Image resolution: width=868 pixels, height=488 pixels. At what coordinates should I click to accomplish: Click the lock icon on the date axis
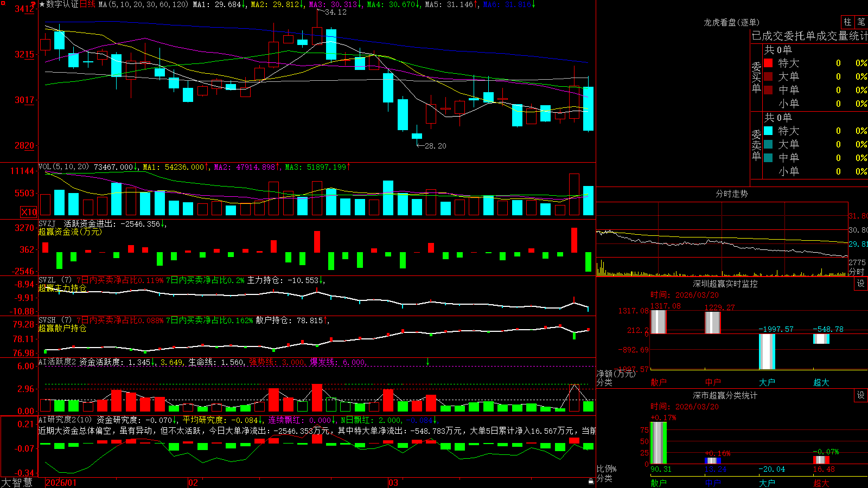[x=591, y=481]
